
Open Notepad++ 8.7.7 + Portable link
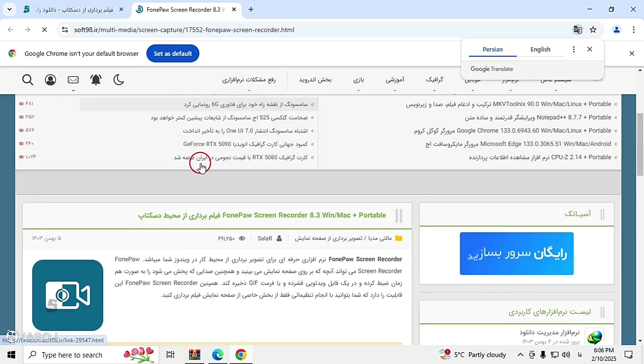(x=538, y=117)
